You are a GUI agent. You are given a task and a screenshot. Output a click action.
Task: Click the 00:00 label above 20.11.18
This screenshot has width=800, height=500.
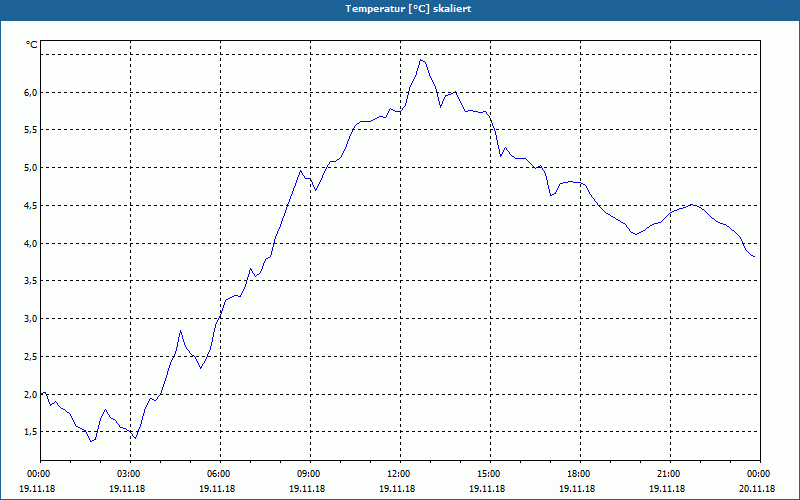pos(757,474)
